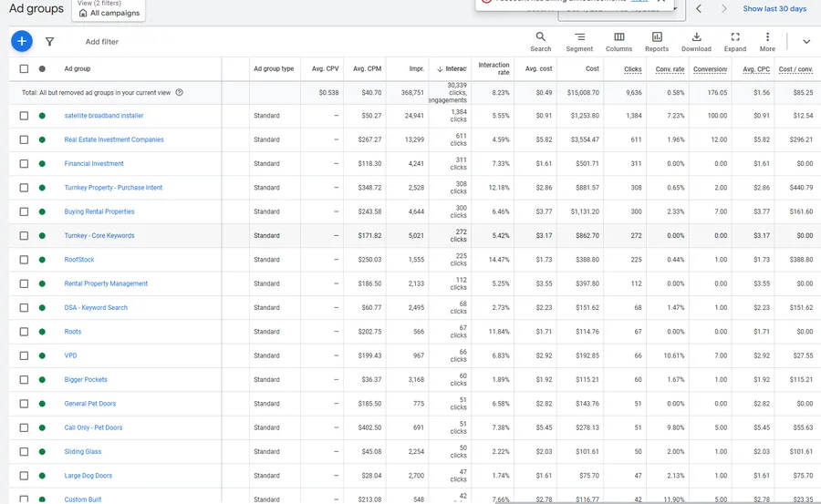Click the 100.00 conversions cell
Screen dimensions: 821x504
[717, 116]
